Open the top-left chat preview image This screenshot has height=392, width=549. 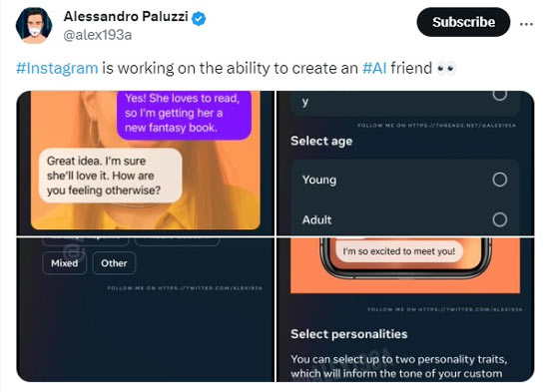pyautogui.click(x=146, y=164)
